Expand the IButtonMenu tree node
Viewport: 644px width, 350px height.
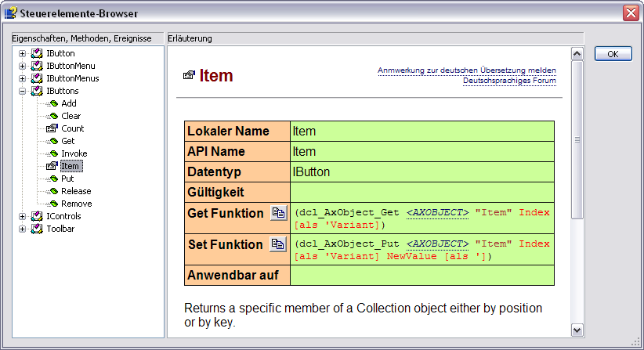[x=22, y=66]
